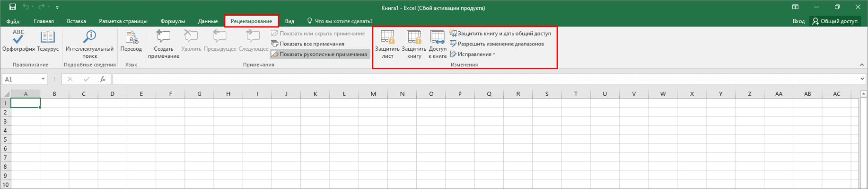The image size is (868, 189).
Task: Click the Вход sign-in link
Action: [798, 21]
